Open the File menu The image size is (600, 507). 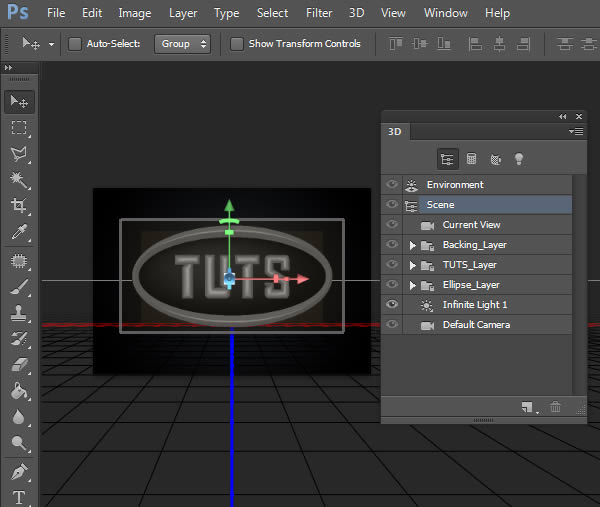(56, 13)
